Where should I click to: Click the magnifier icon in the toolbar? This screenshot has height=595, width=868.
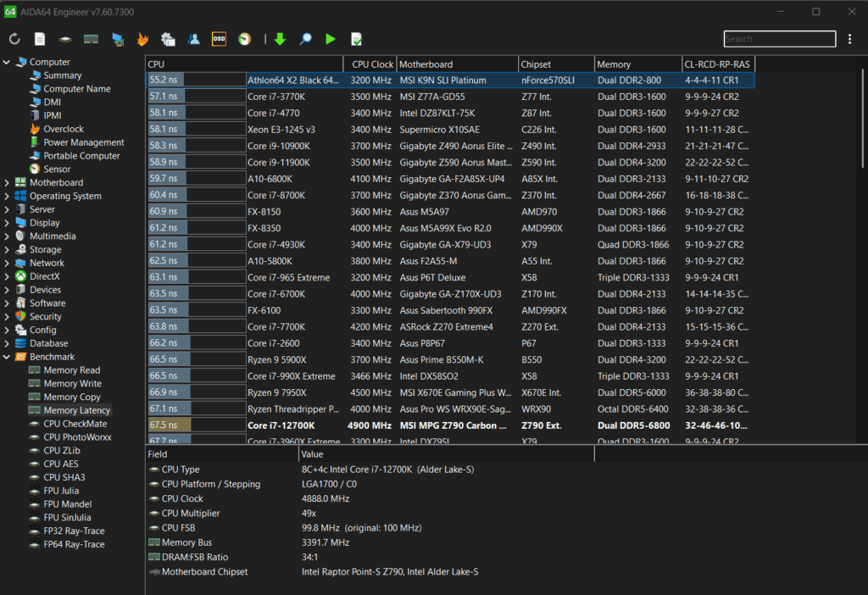305,39
